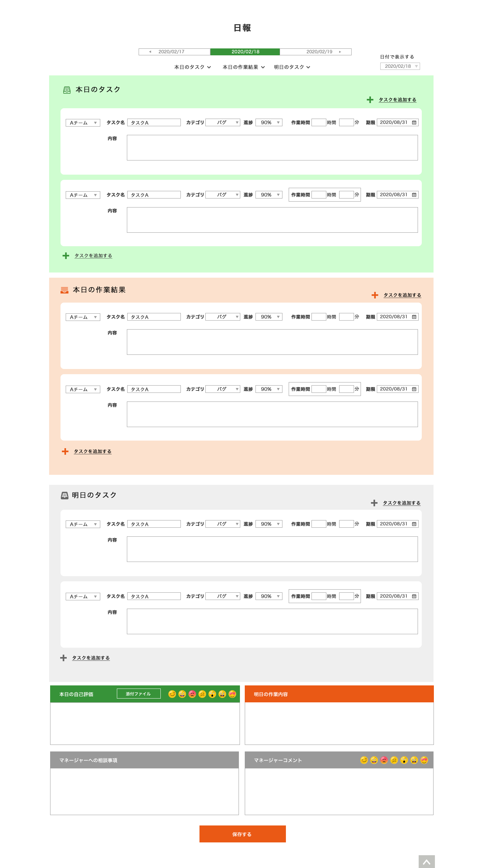The width and height of the screenshot is (484, 868).
Task: Jump to 明日のタスク via navigation menu
Action: point(292,67)
